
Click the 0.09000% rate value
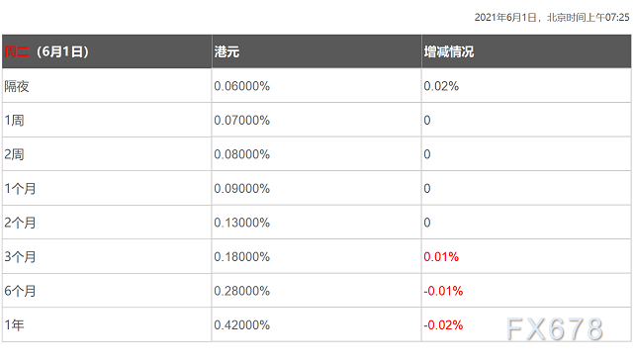(241, 189)
